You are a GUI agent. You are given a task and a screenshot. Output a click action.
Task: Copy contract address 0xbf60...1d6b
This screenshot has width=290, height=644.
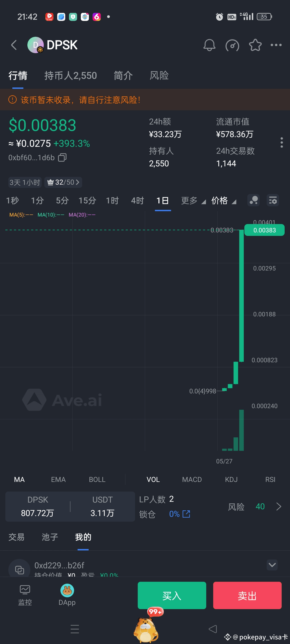(x=62, y=158)
